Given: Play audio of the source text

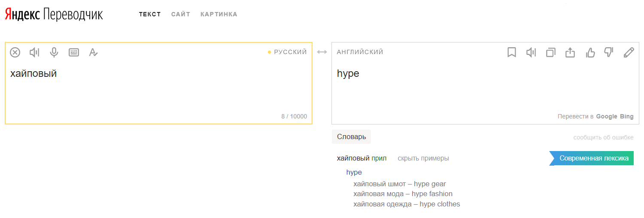Looking at the screenshot, I should [34, 52].
